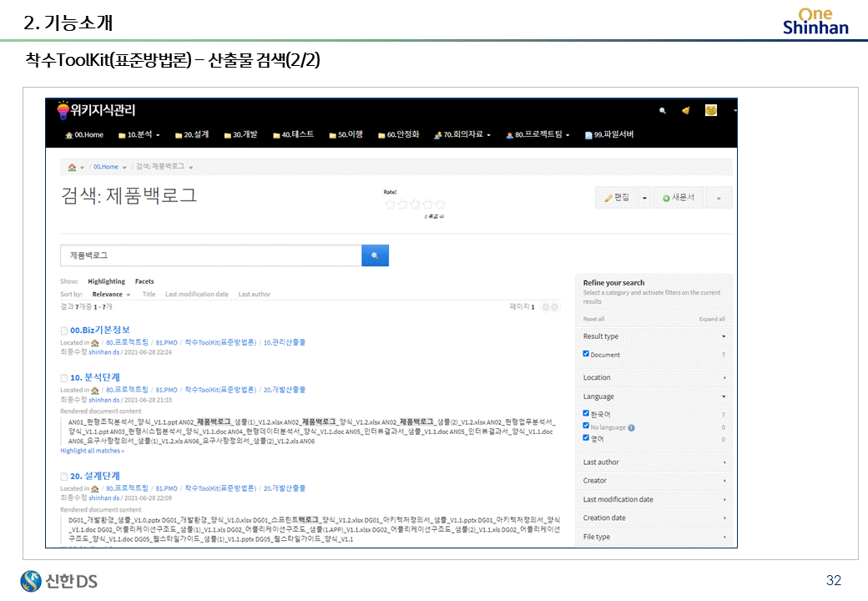Open the 60.안정화 menu item

399,135
